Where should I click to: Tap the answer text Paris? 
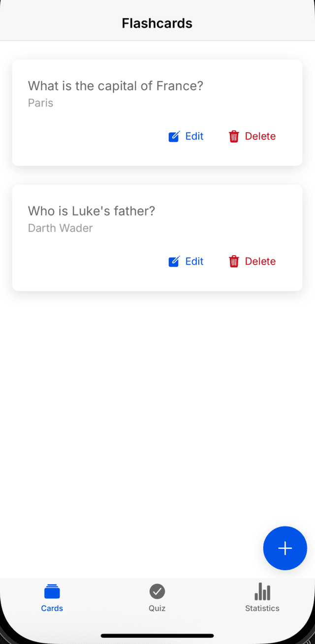[40, 103]
